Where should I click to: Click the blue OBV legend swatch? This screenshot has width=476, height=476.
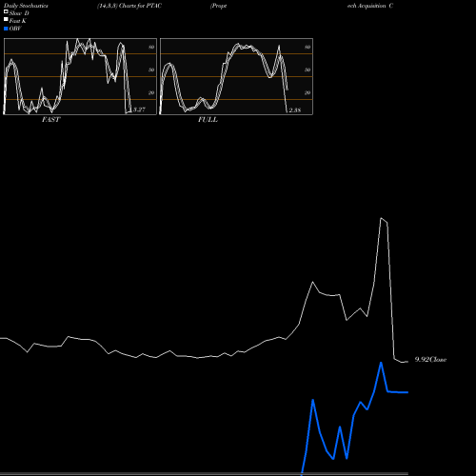tap(6, 29)
